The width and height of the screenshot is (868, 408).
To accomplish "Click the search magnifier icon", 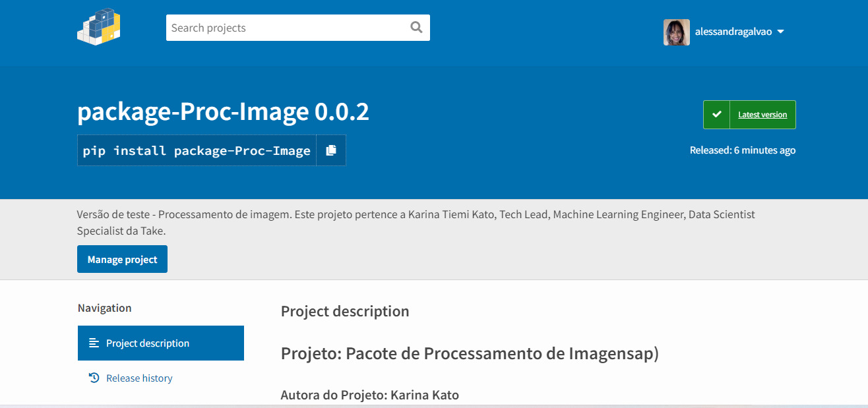I will point(416,27).
